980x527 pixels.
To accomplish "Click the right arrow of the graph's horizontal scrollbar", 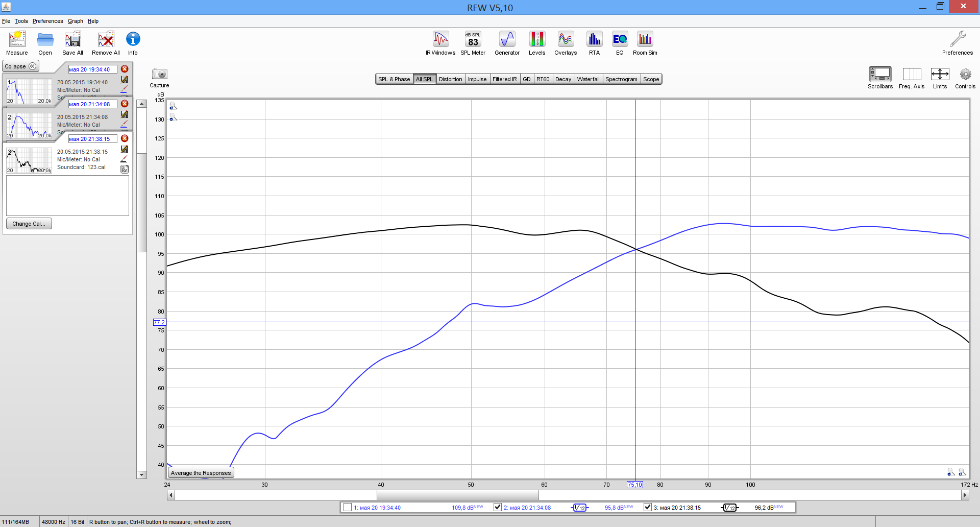I will [x=965, y=495].
